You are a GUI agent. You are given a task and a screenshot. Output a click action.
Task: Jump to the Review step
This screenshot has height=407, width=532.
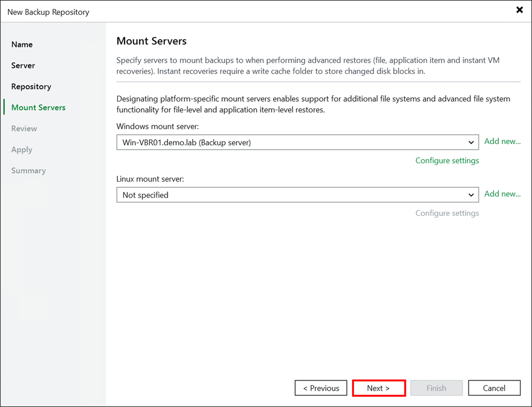(23, 128)
